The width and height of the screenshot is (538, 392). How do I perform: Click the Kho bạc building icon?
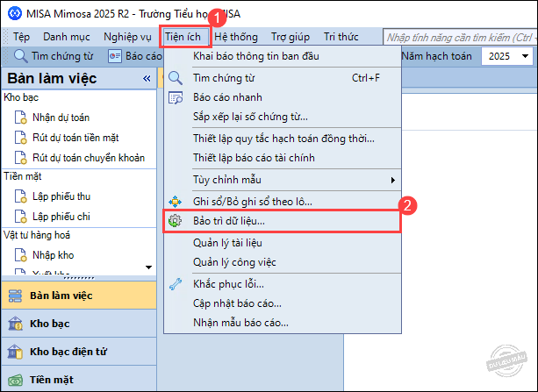[15, 324]
